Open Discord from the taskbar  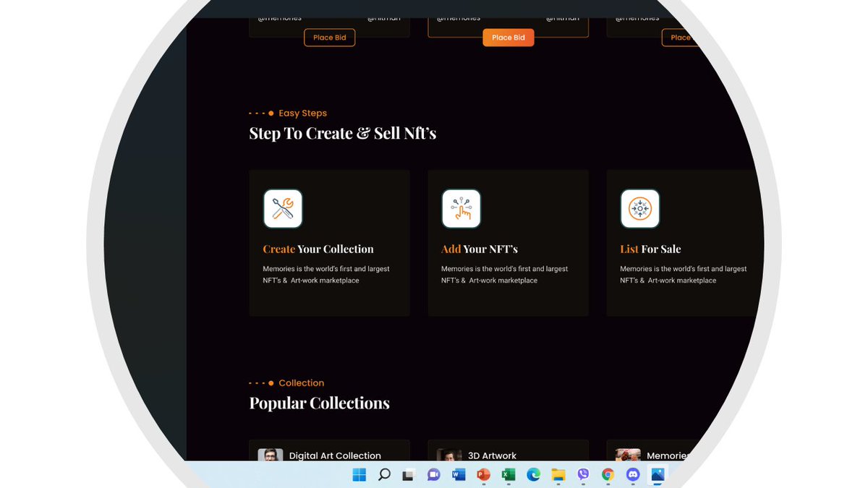click(632, 475)
